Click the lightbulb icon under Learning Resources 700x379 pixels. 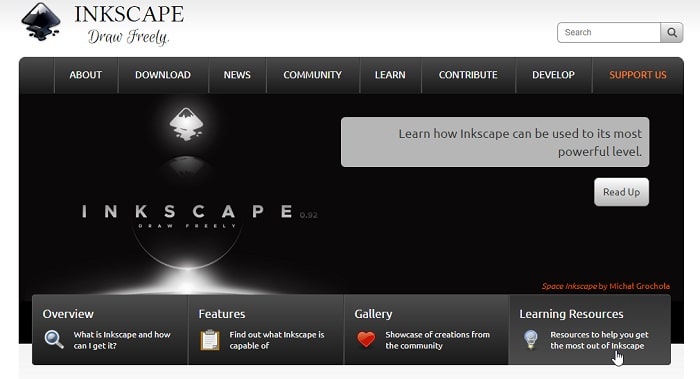530,340
